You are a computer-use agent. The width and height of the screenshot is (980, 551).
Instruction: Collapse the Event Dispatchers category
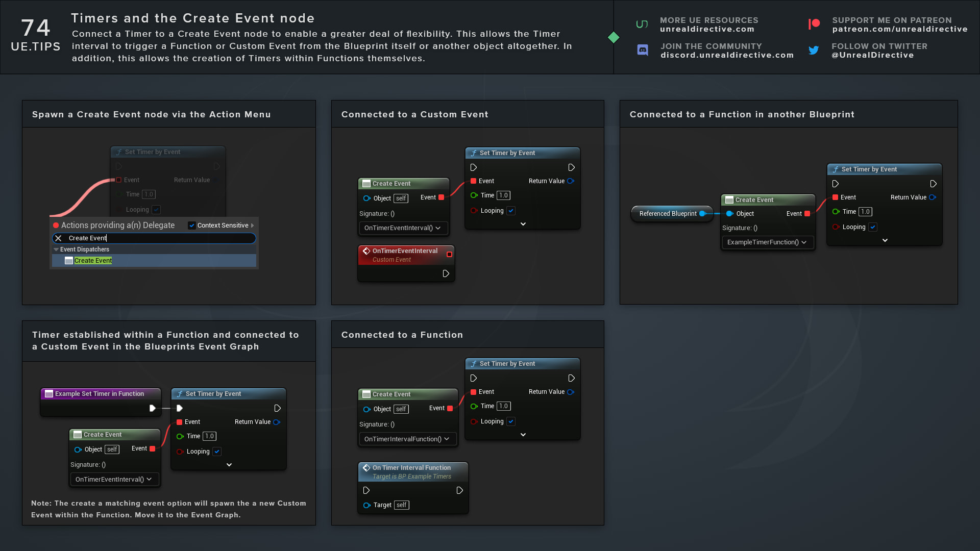(56, 249)
